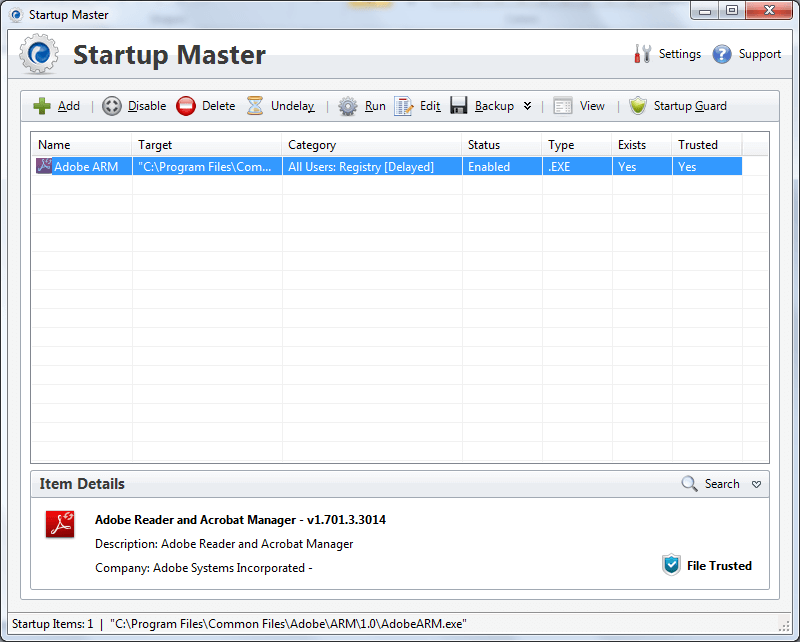Viewport: 800px width, 642px height.
Task: Click the Run button label
Action: pyautogui.click(x=375, y=106)
